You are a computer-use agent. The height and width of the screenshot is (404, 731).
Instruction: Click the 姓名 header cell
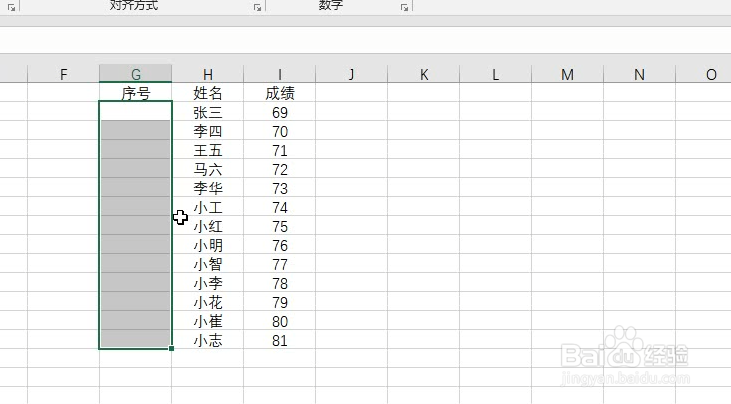[207, 92]
